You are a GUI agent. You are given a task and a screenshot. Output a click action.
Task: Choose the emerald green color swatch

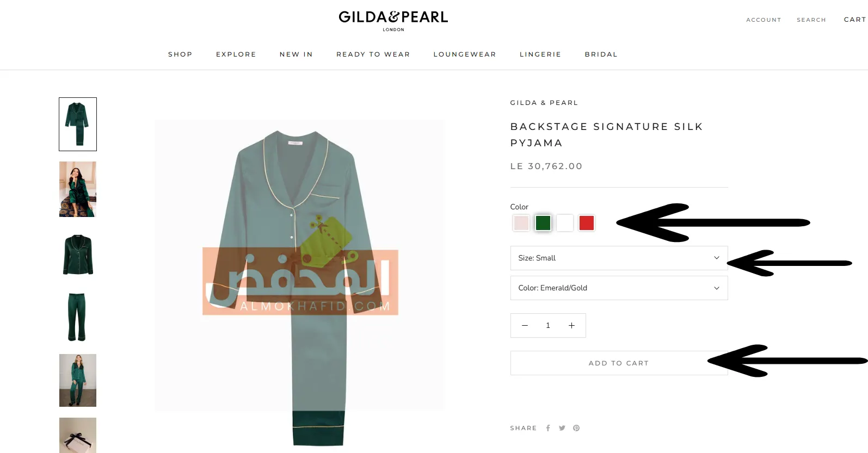tap(543, 223)
